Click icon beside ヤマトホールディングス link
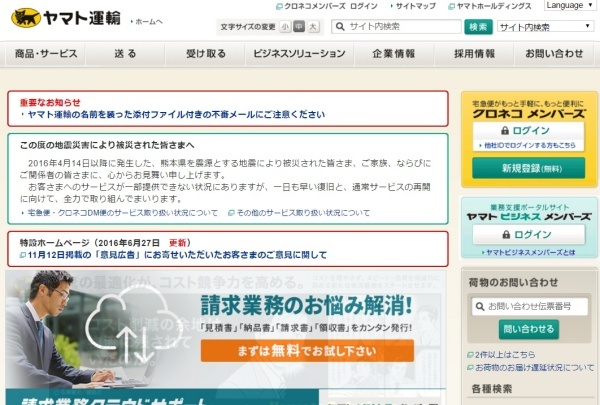The width and height of the screenshot is (600, 405). point(450,6)
